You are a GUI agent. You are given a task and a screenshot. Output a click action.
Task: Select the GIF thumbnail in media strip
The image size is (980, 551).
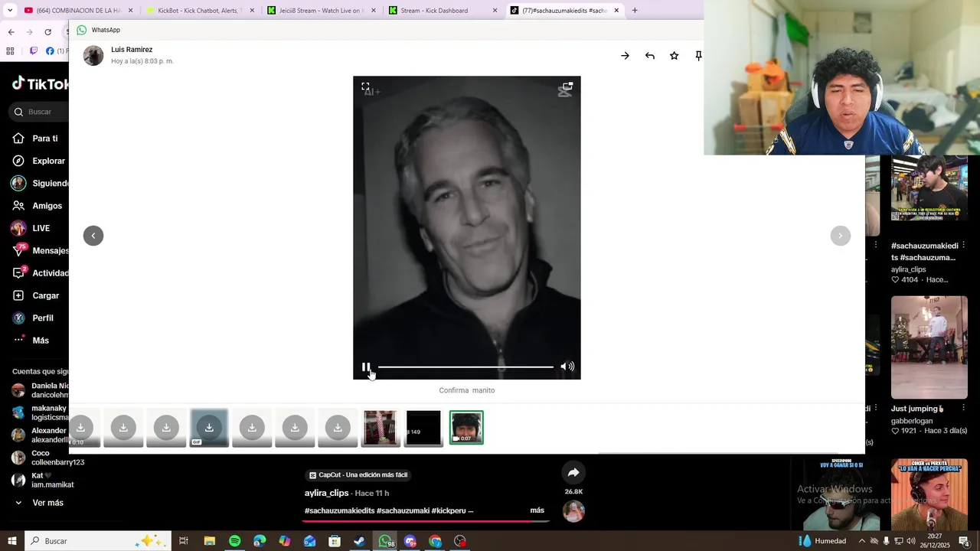point(209,428)
